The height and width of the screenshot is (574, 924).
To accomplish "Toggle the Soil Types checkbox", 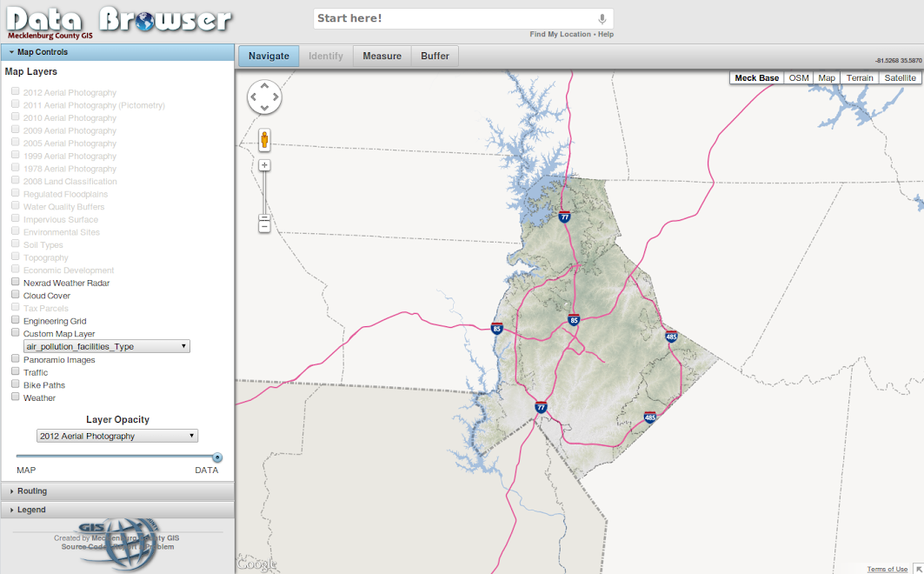I will [16, 244].
